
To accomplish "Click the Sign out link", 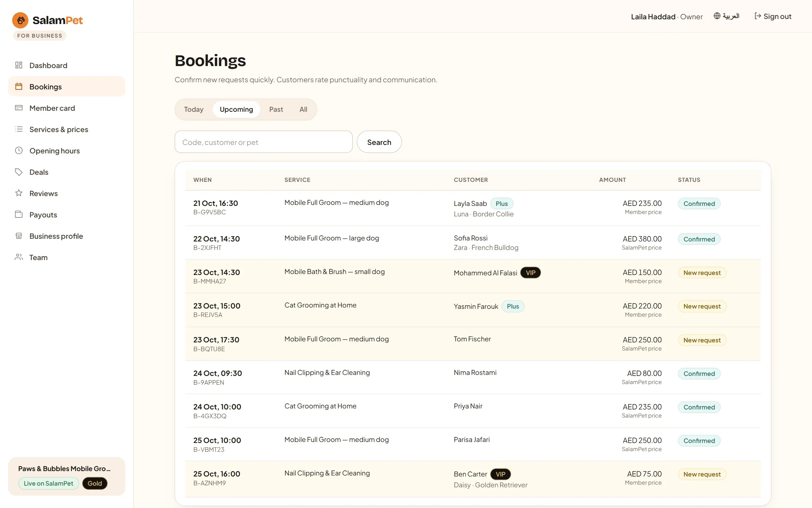I will [773, 16].
